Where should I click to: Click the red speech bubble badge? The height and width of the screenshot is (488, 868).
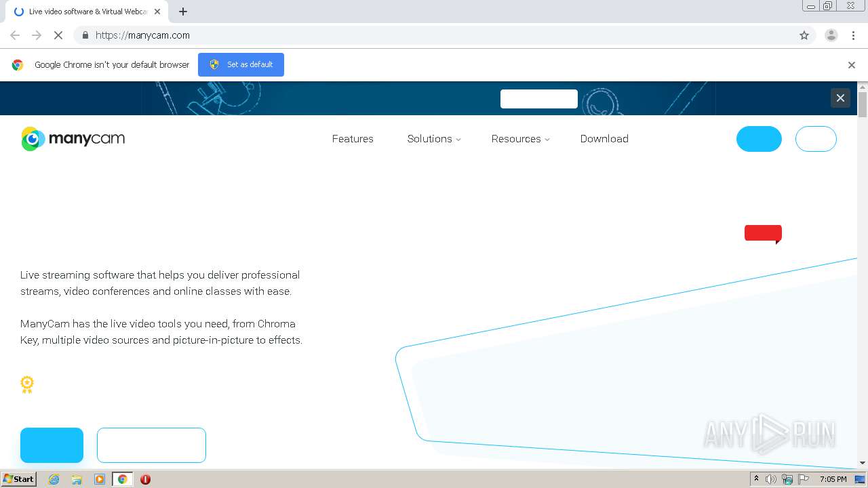pyautogui.click(x=763, y=234)
